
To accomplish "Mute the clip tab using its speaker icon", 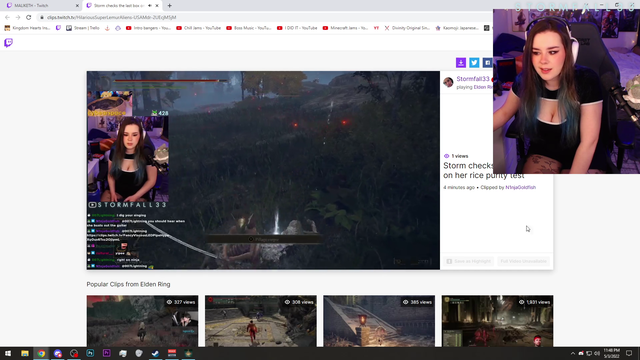I will 150,6.
